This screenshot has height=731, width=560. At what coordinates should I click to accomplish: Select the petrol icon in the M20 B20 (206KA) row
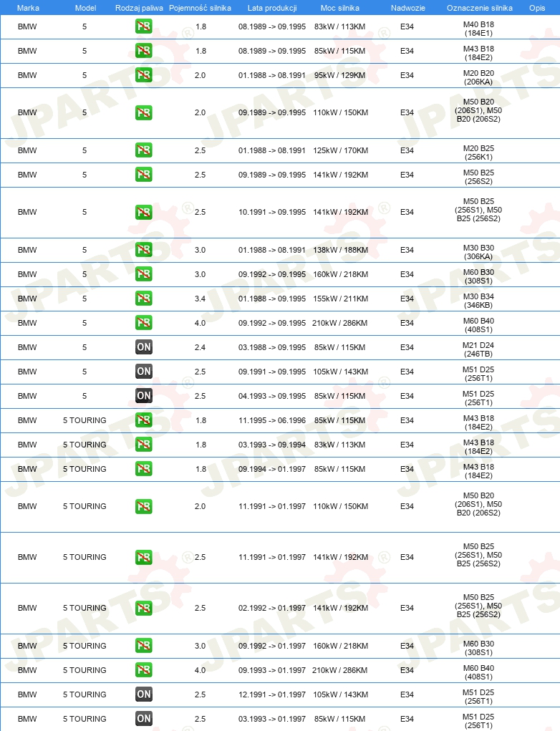click(144, 75)
